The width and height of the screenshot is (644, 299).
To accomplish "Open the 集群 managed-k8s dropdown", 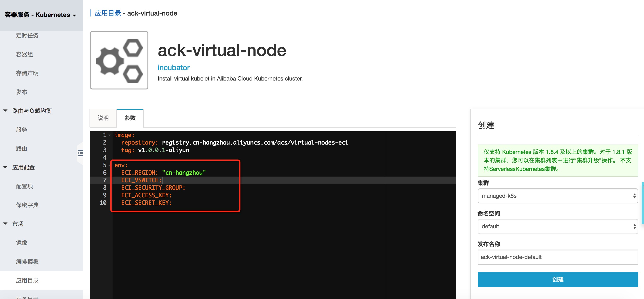I will [x=558, y=196].
